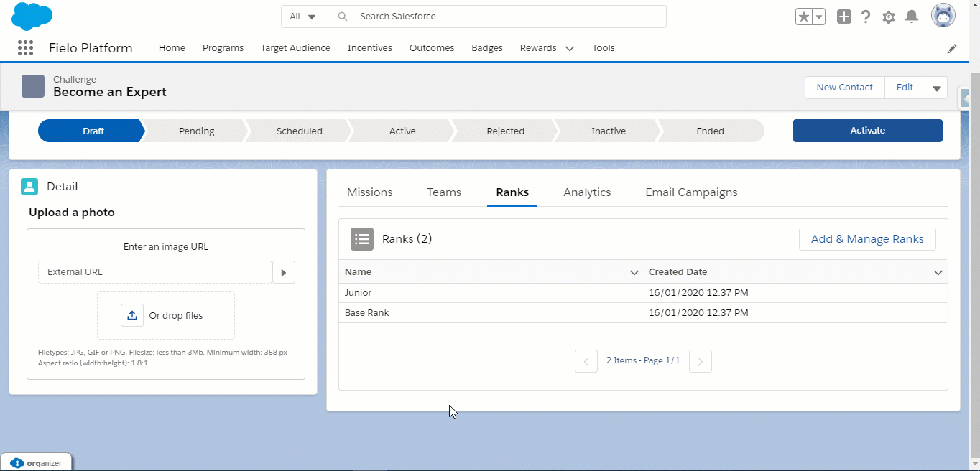Click the External URL input field
This screenshot has height=471, width=980.
pos(155,272)
